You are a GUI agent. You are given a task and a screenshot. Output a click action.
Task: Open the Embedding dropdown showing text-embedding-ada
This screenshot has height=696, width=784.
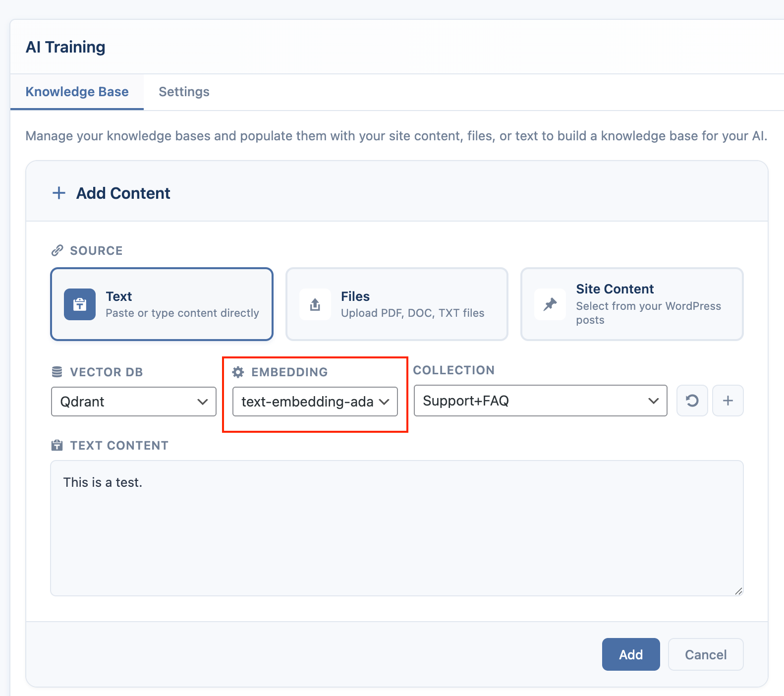pos(315,402)
